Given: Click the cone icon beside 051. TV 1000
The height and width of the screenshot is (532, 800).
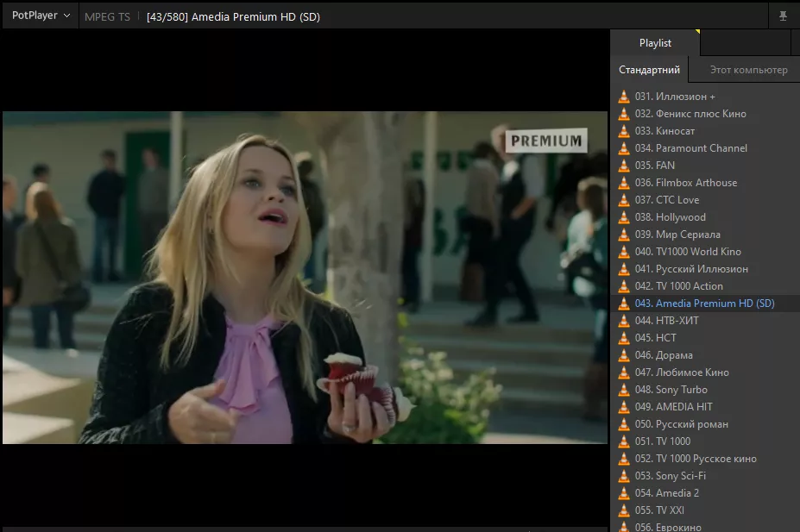Looking at the screenshot, I should 623,441.
